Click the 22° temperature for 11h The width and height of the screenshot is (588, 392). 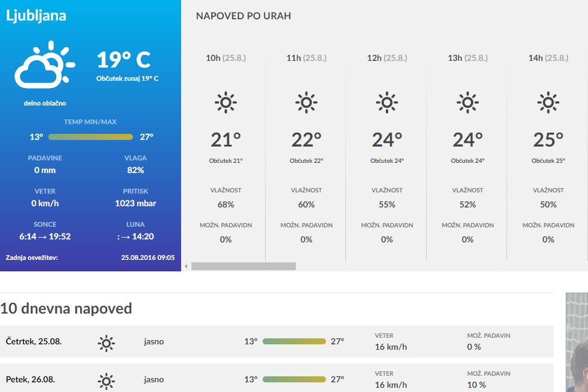point(306,140)
